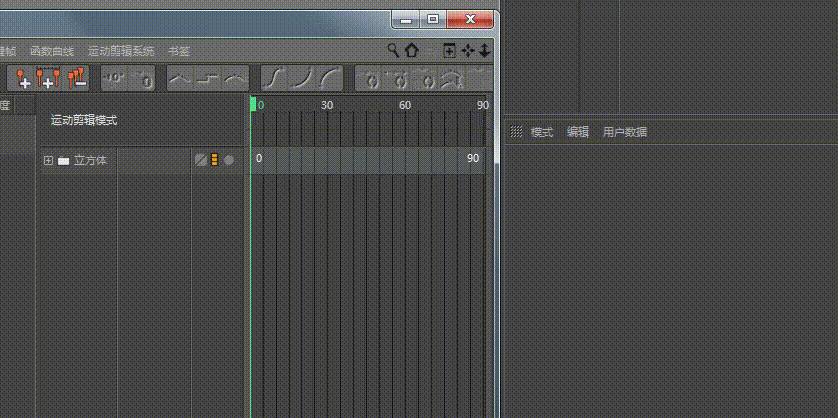Click frame 60 on the timeline ruler
The image size is (838, 418).
(x=405, y=105)
